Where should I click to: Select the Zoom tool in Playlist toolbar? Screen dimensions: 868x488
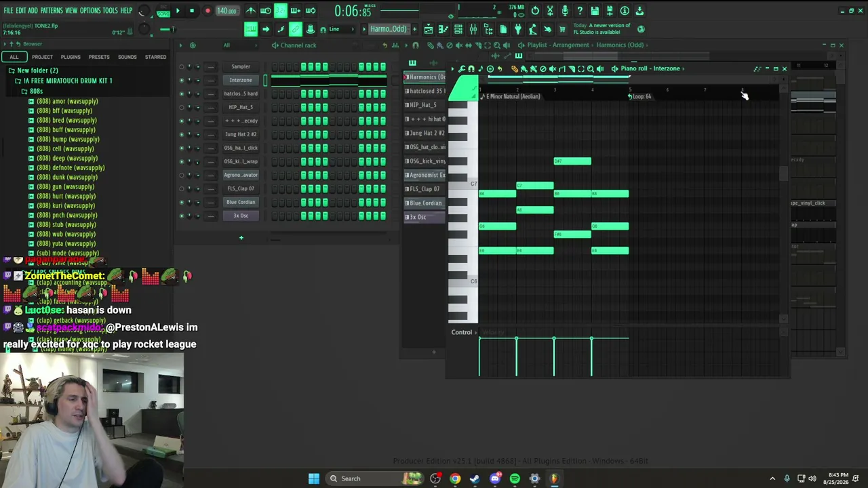point(496,45)
